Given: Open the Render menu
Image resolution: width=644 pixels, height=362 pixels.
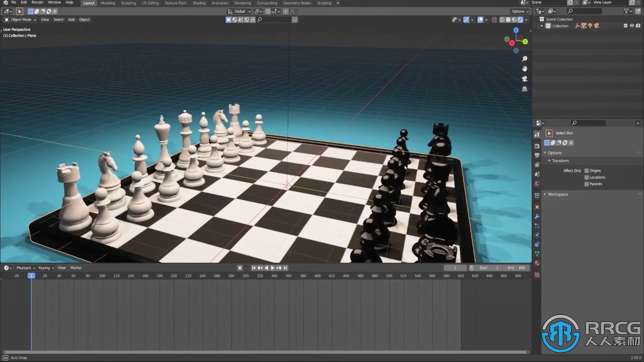Looking at the screenshot, I should click(x=38, y=3).
